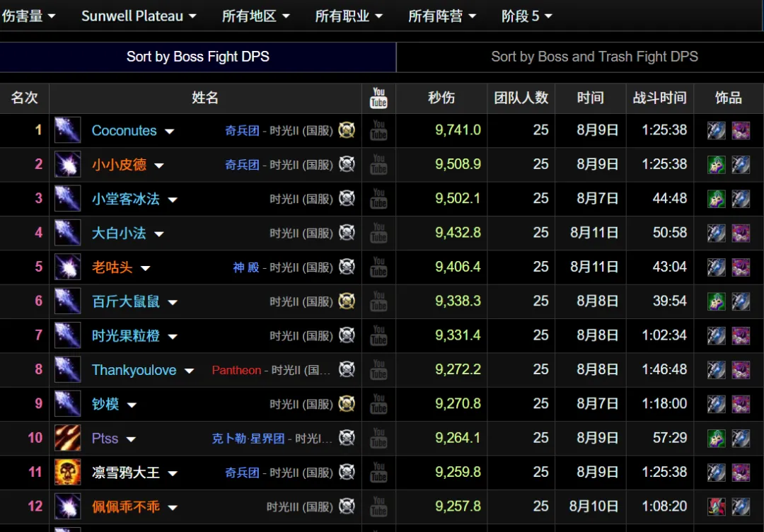Click gold faction emblem in Coconutes row
This screenshot has width=764, height=532.
click(x=347, y=129)
